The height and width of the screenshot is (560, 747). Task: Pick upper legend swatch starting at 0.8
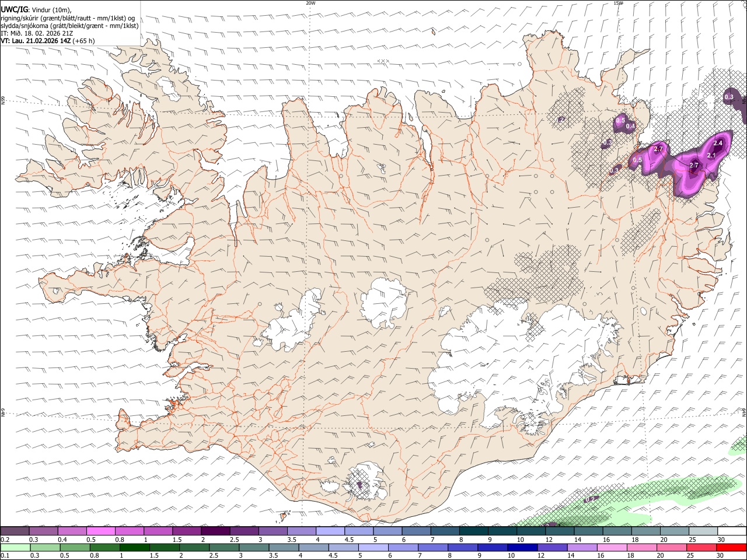click(129, 531)
